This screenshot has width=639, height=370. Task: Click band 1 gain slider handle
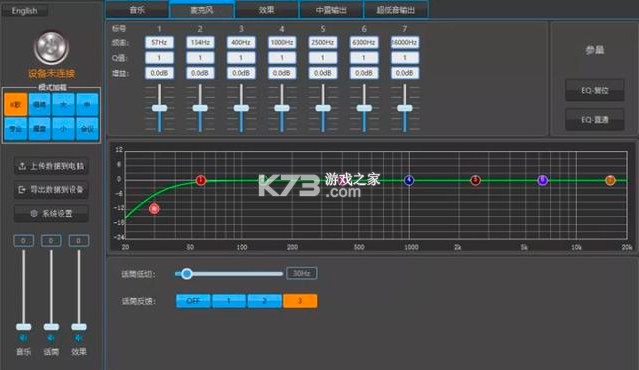[159, 108]
